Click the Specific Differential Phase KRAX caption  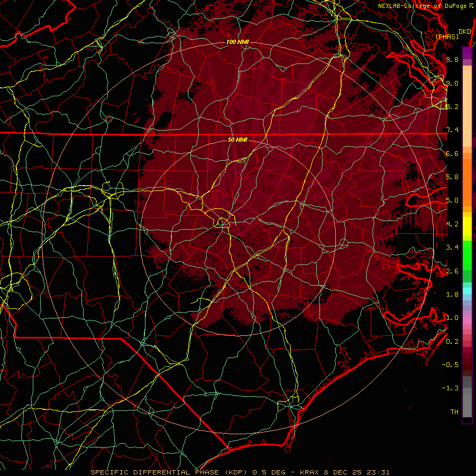[x=240, y=472]
